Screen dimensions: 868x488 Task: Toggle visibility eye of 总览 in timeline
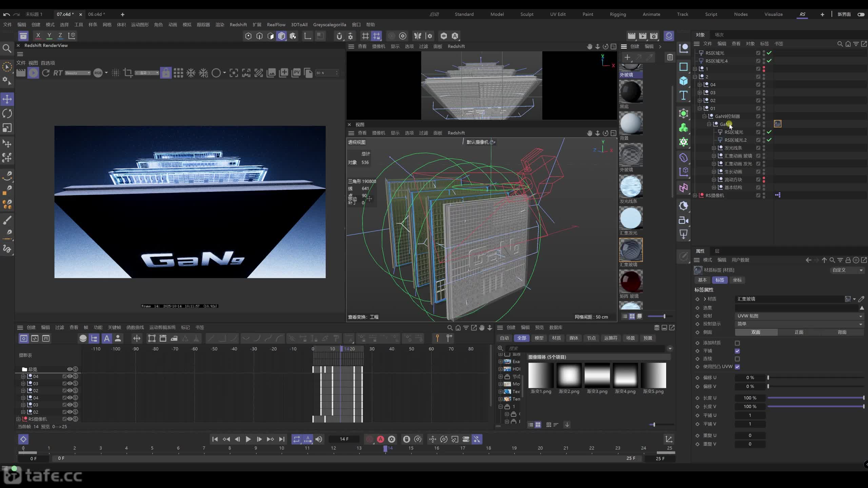click(x=70, y=369)
